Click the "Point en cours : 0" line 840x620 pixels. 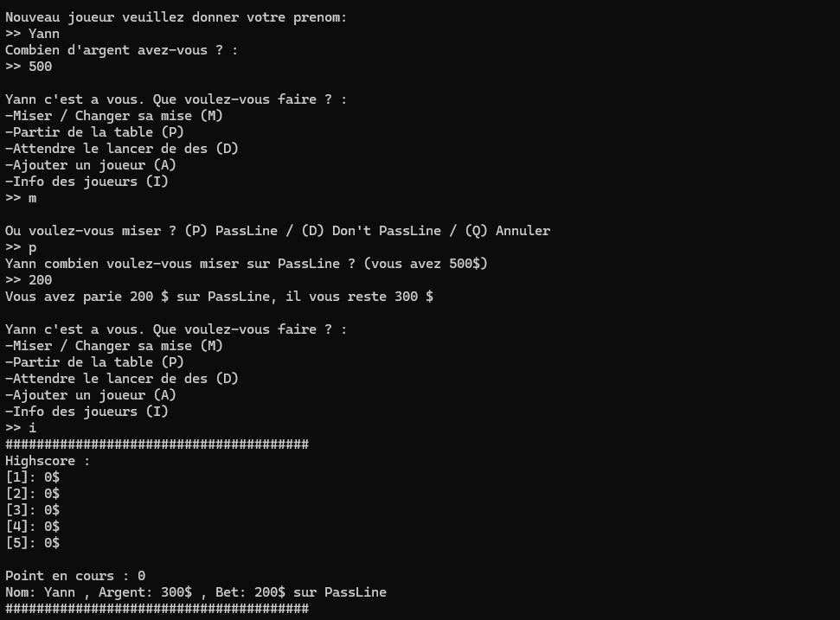75,576
